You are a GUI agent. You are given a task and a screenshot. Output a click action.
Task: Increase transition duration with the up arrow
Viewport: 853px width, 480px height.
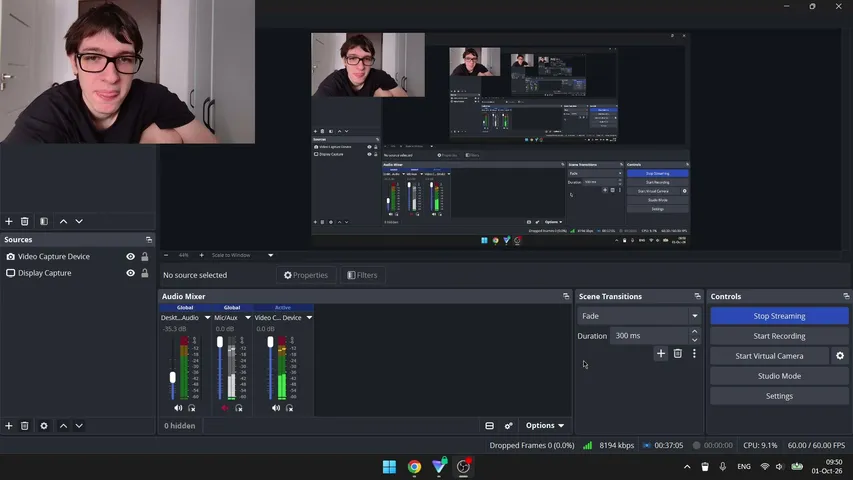(695, 331)
